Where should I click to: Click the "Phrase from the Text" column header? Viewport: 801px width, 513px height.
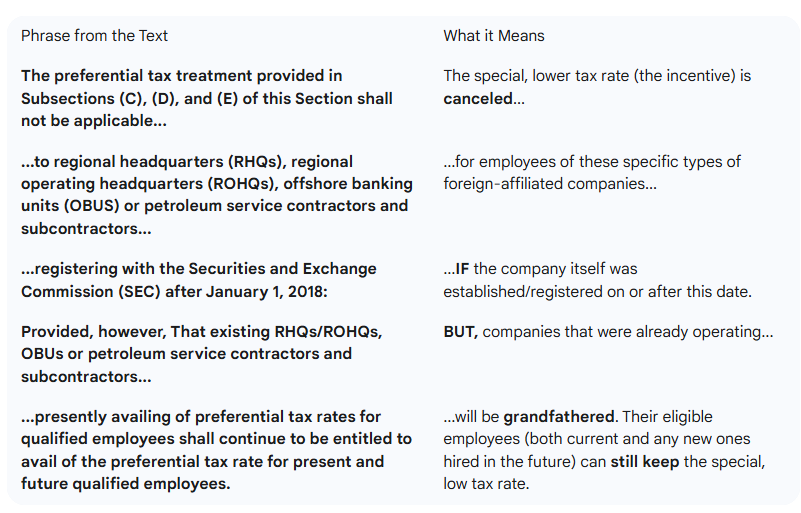(x=94, y=36)
